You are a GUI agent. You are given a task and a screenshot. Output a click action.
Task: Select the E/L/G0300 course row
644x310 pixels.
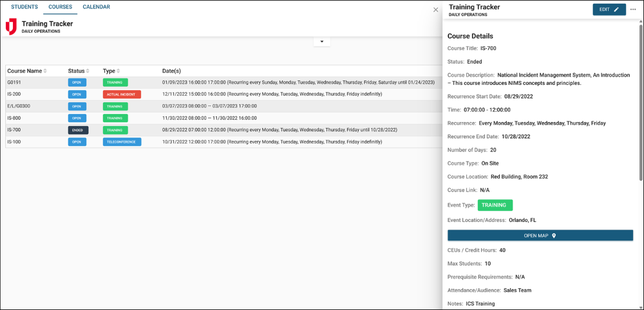pyautogui.click(x=19, y=106)
